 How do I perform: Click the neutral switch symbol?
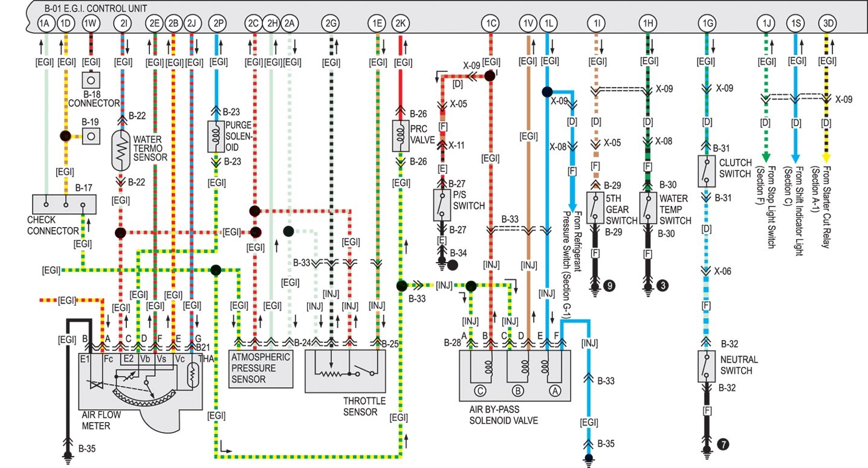coord(706,366)
